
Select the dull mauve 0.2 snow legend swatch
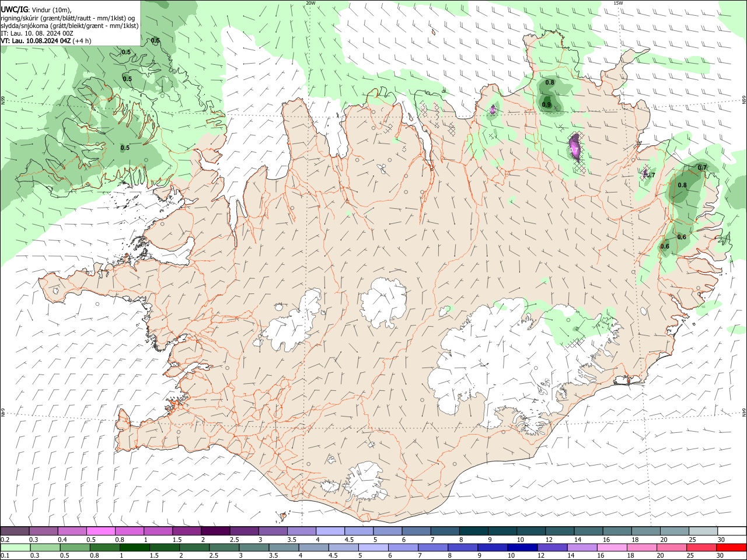[15, 531]
